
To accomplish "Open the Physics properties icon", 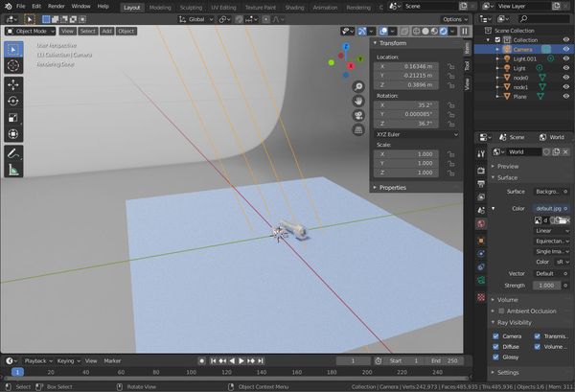I will [481, 254].
